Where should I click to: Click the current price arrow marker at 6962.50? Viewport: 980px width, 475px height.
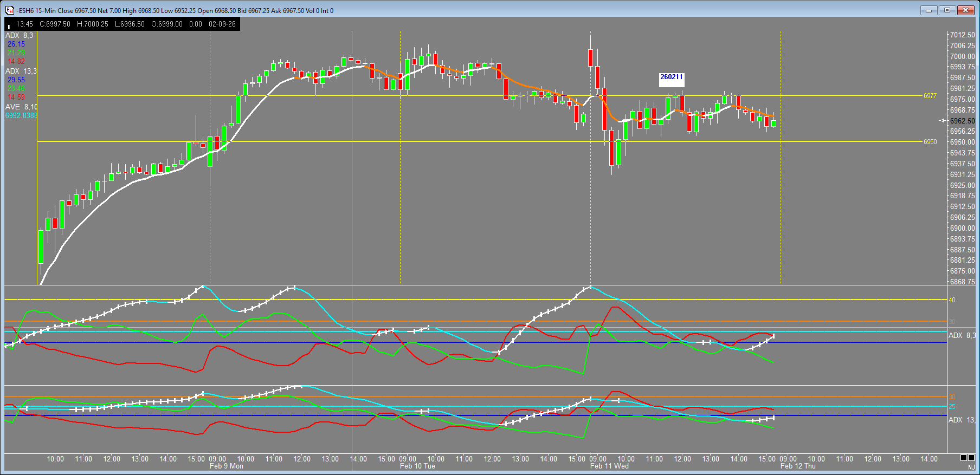943,121
